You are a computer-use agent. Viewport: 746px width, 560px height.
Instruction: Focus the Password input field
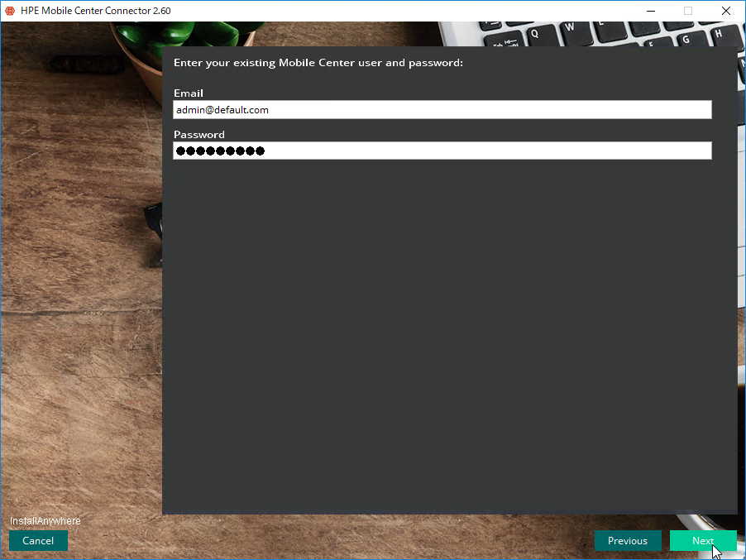(x=442, y=151)
